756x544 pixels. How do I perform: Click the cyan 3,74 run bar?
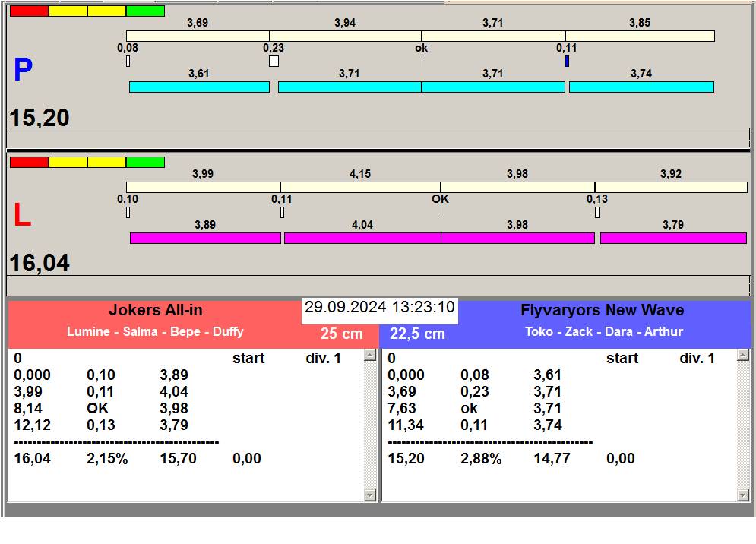(641, 87)
